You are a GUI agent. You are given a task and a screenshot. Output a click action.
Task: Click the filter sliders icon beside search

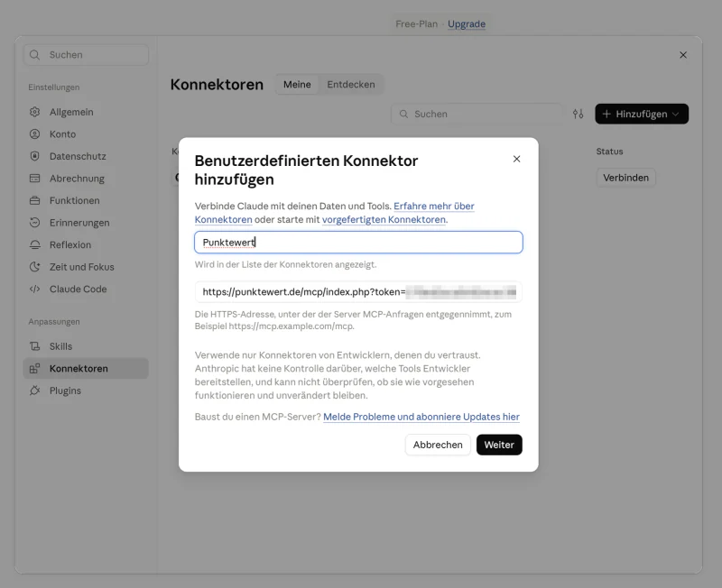(579, 114)
